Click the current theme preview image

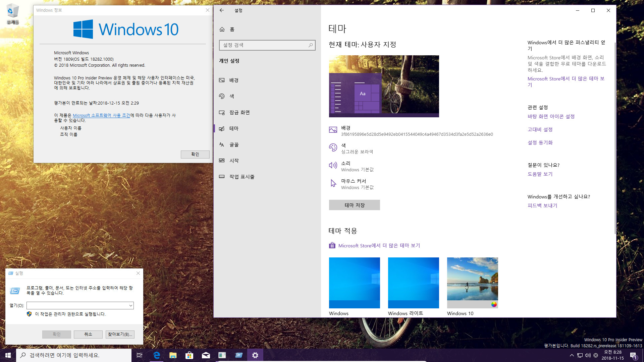[x=384, y=86]
